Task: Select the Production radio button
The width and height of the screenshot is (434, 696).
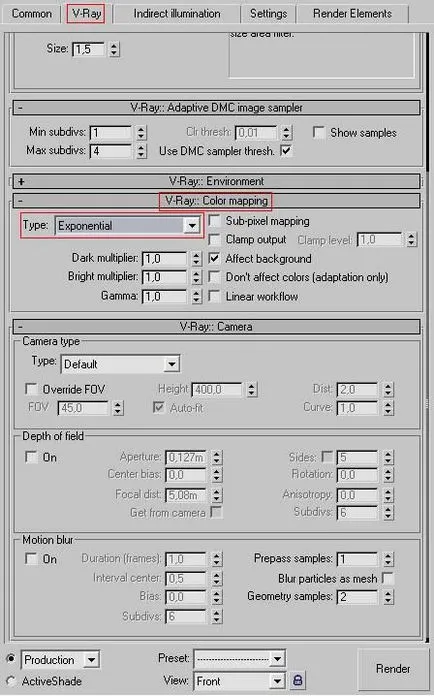Action: click(x=11, y=659)
